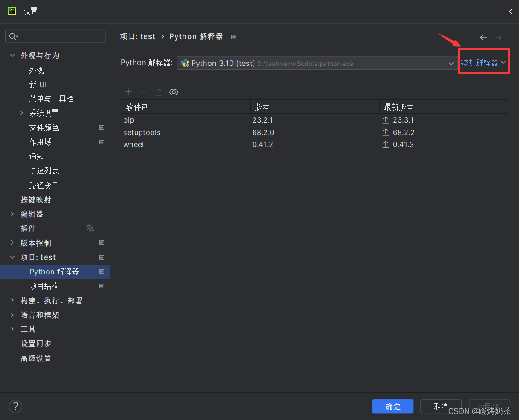Viewport: 519px width, 420px height.
Task: Collapse the 外观与行为 section
Action: click(12, 55)
